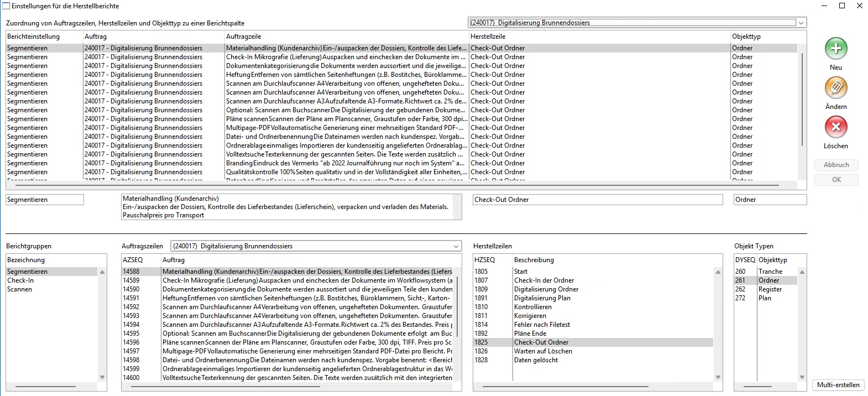The width and height of the screenshot is (868, 396).
Task: Confirm with the OK button
Action: [x=836, y=180]
